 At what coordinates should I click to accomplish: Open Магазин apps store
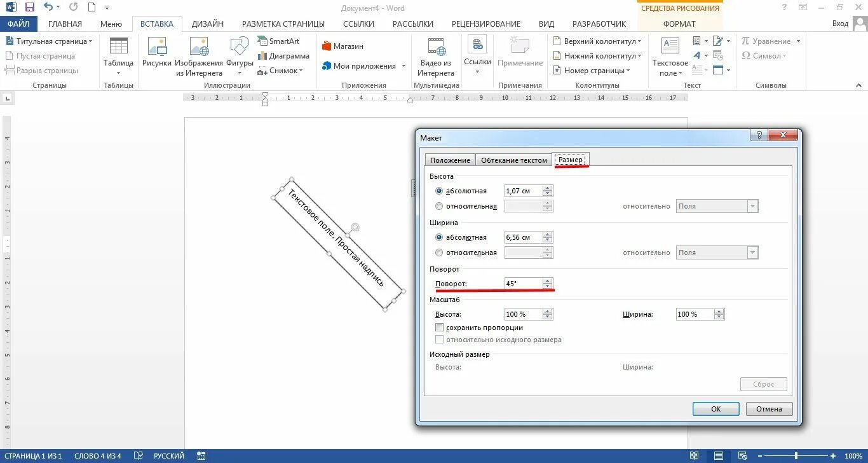[x=343, y=46]
